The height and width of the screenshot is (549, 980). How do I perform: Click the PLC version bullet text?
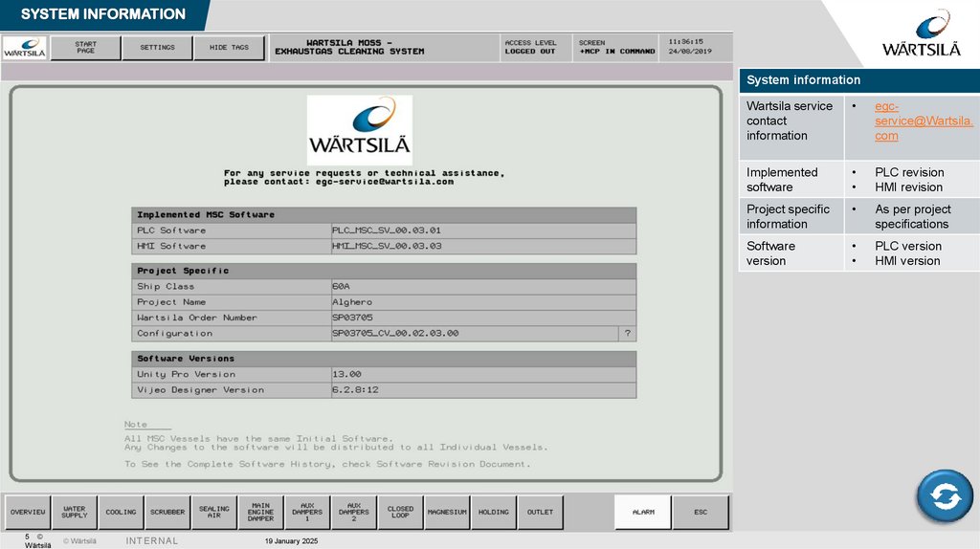(x=907, y=246)
